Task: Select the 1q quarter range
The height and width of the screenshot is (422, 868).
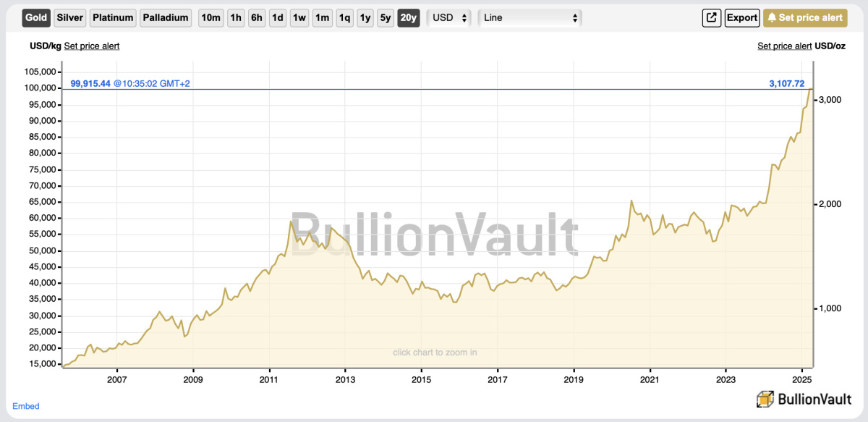Action: click(344, 17)
